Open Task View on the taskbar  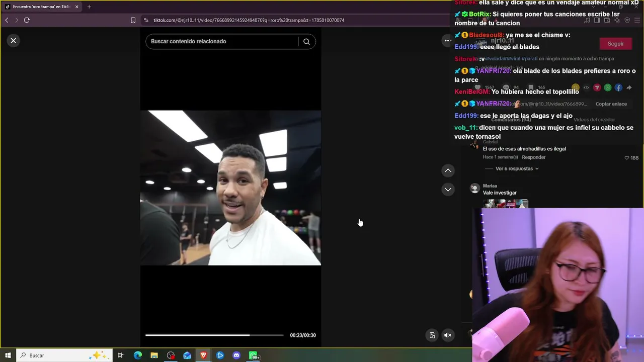click(121, 355)
